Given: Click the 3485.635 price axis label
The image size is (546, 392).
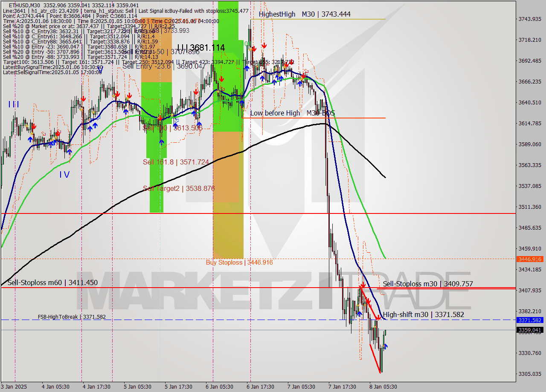Looking at the screenshot, I should tap(530, 228).
